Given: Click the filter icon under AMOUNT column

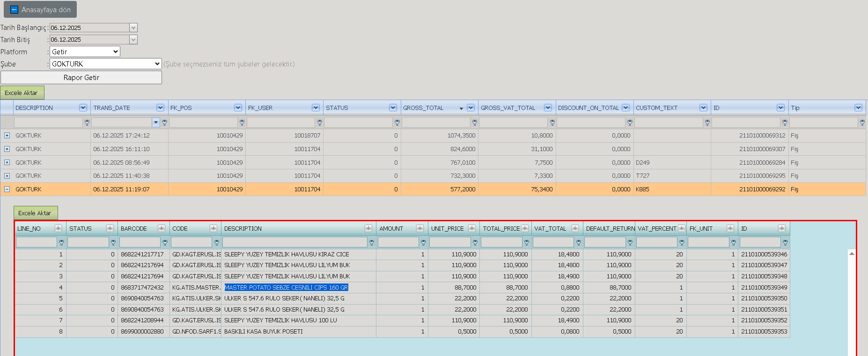Looking at the screenshot, I should point(423,242).
